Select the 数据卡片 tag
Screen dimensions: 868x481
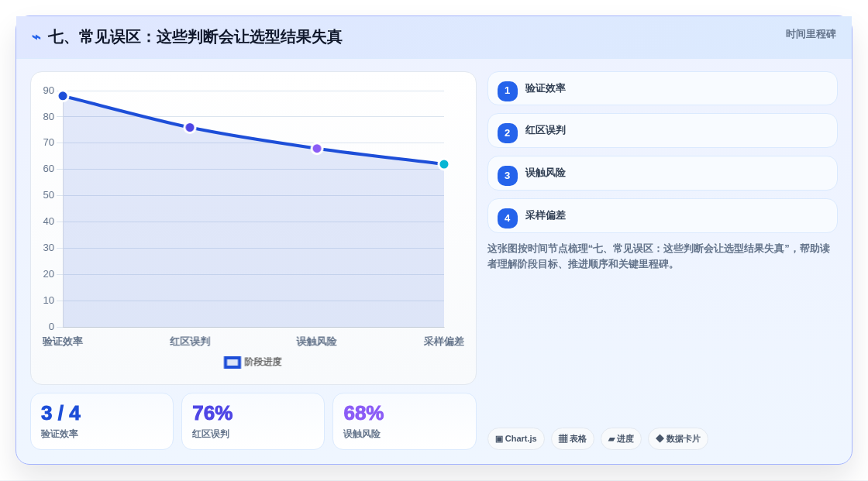coord(678,439)
